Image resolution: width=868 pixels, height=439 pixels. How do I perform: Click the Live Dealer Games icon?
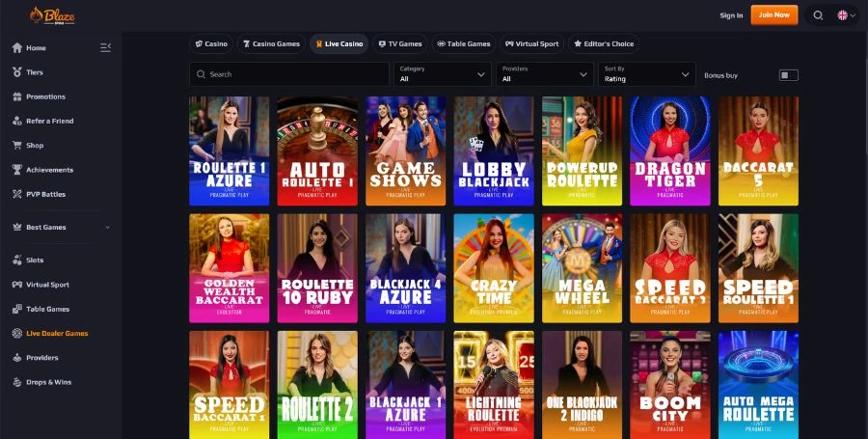click(x=17, y=333)
